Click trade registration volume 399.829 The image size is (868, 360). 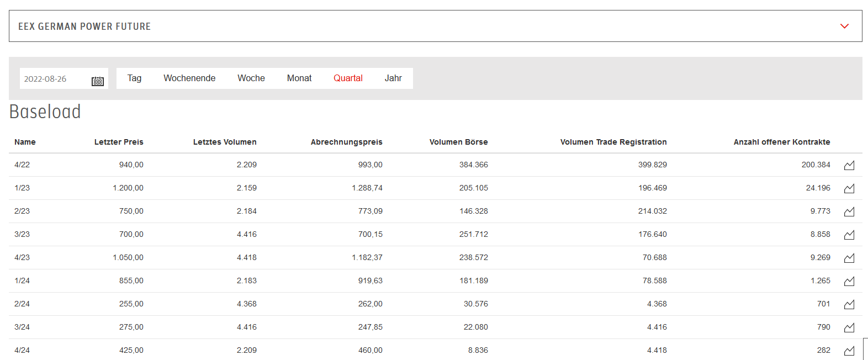[x=653, y=165]
